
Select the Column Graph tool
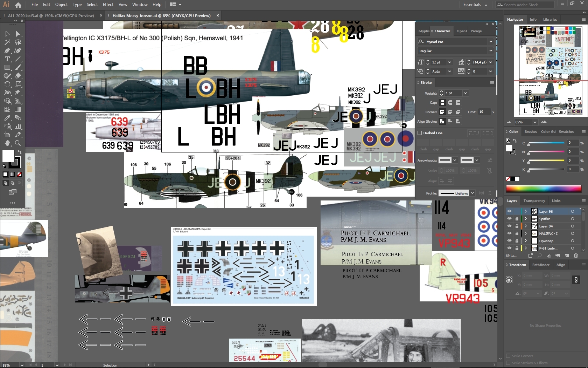pyautogui.click(x=18, y=126)
